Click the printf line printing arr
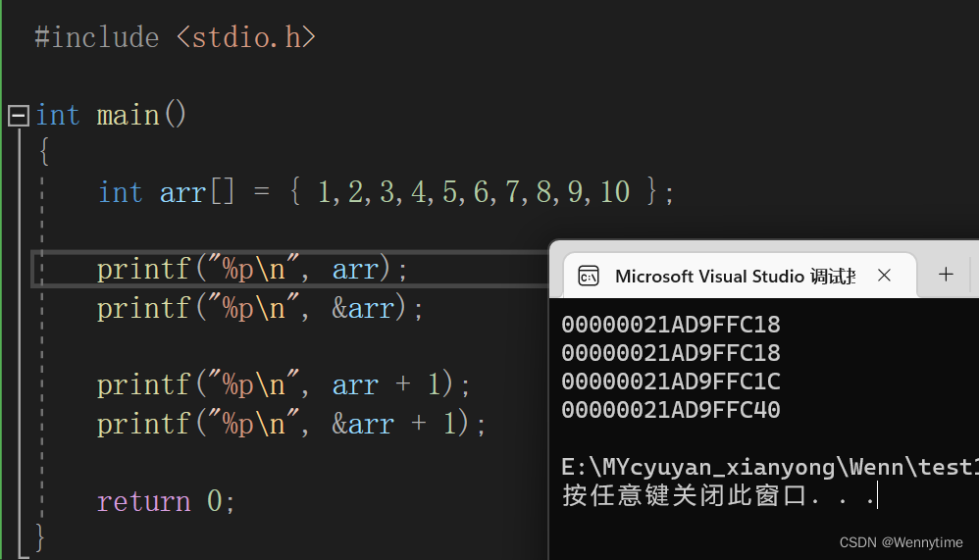This screenshot has width=979, height=560. pos(252,270)
